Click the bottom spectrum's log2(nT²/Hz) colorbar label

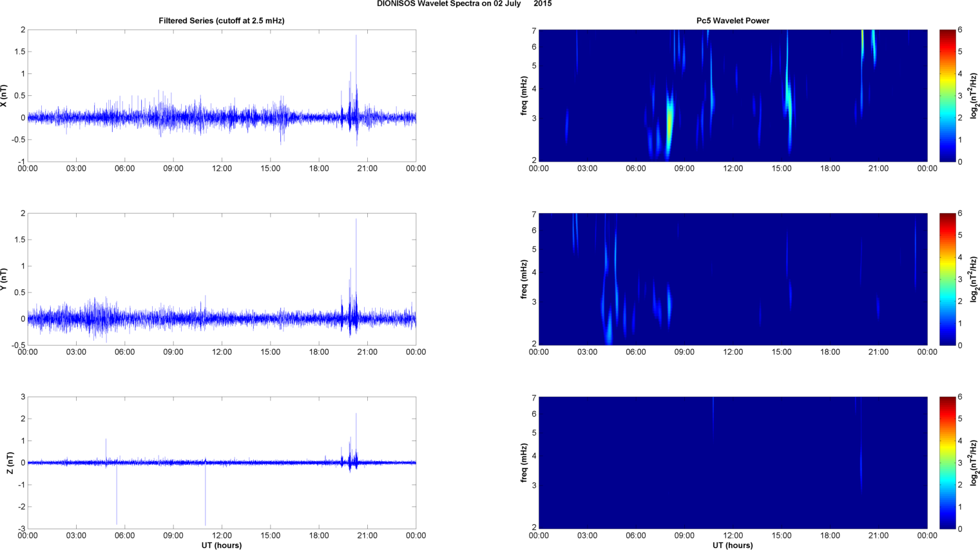[975, 463]
